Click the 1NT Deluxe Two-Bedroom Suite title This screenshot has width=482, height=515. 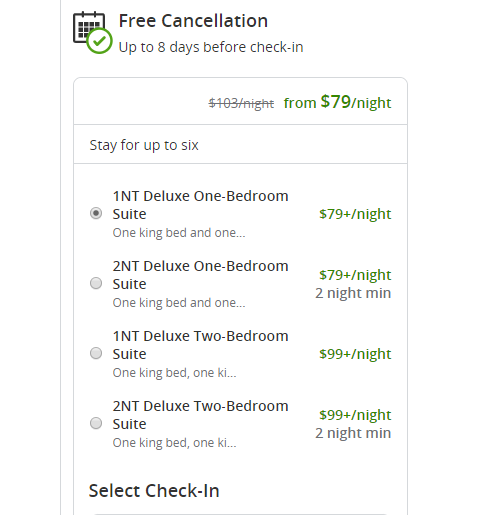click(200, 345)
